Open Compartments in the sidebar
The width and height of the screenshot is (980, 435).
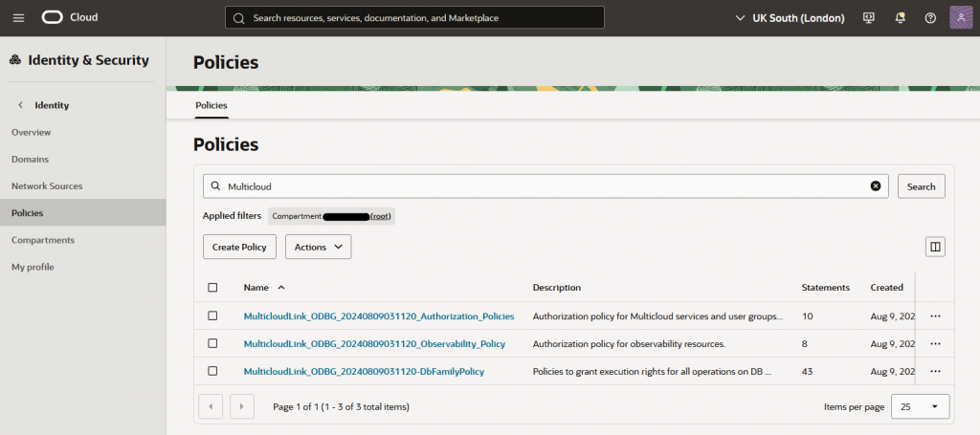click(x=42, y=240)
